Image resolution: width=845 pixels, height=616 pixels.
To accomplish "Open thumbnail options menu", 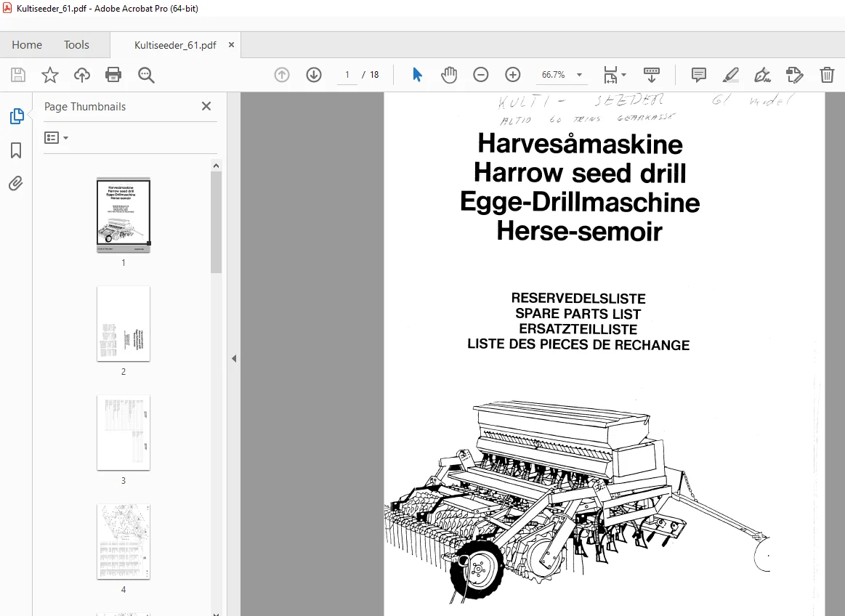I will point(56,138).
